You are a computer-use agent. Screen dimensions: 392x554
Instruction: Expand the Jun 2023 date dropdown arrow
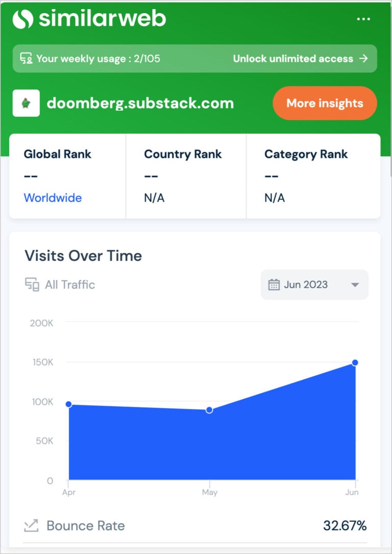click(x=355, y=285)
